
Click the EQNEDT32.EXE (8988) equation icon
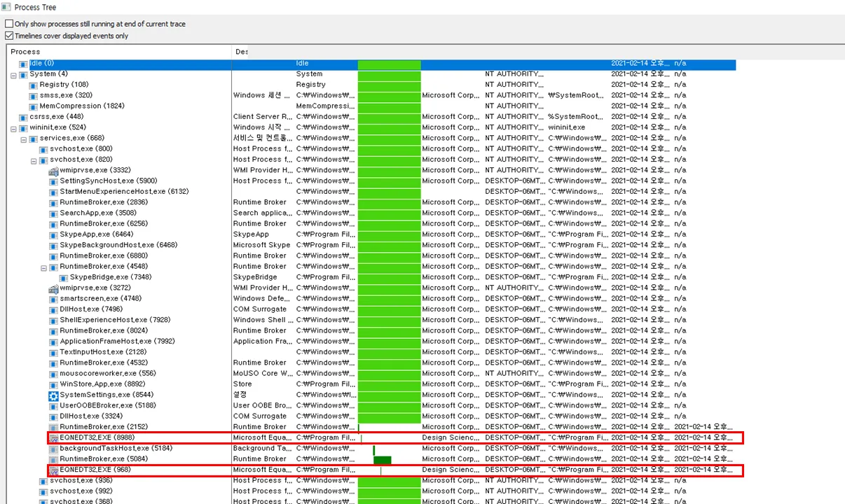coord(53,437)
